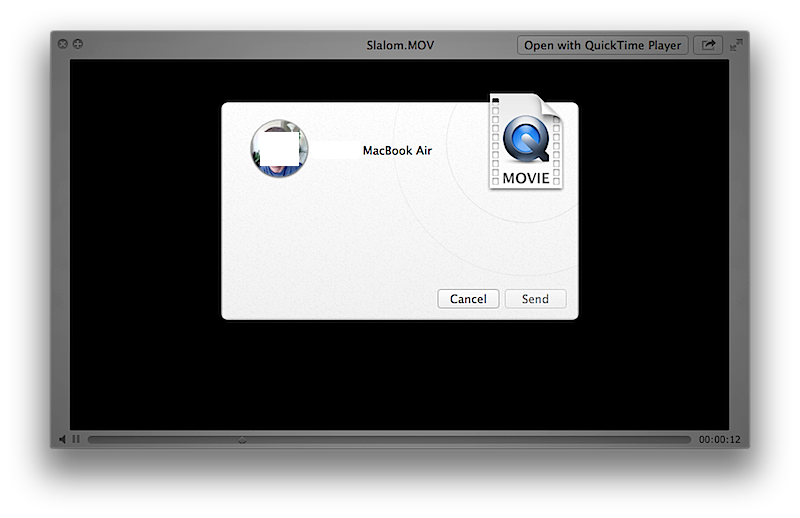Pause the video playback

tap(76, 439)
